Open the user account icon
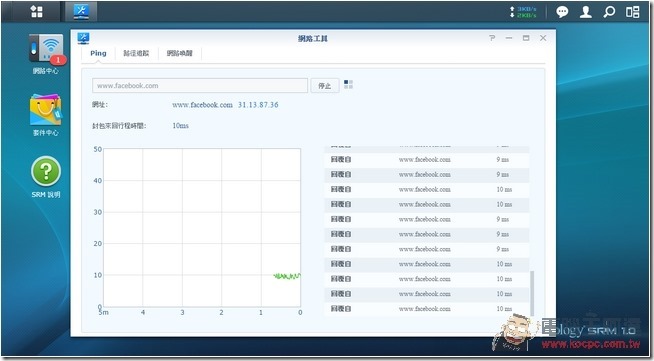Screen dimensions: 654x361 [x=586, y=12]
